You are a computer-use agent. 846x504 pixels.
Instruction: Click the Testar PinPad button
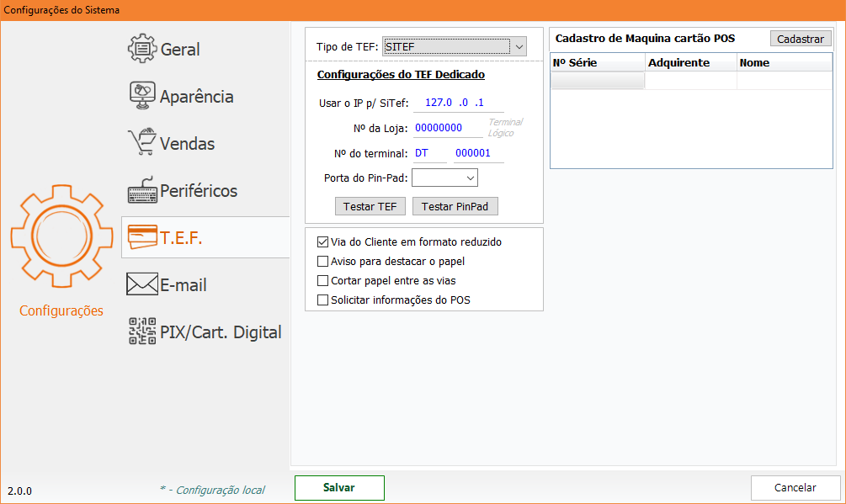pos(455,206)
